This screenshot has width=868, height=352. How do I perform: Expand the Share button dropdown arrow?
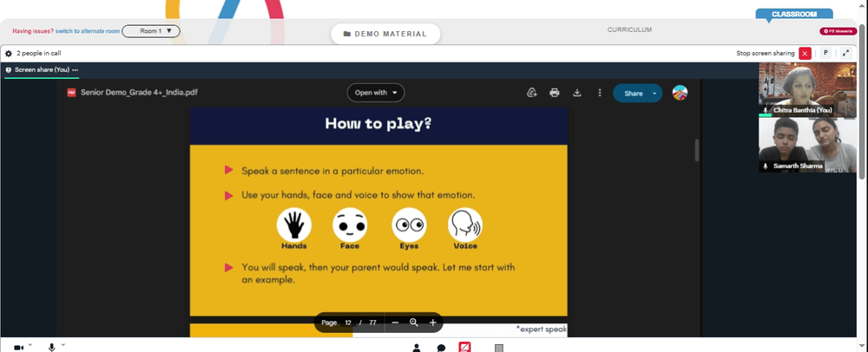click(654, 94)
